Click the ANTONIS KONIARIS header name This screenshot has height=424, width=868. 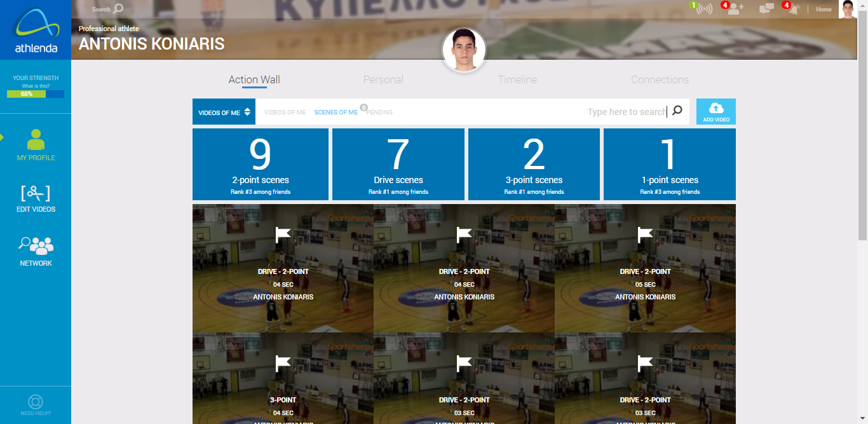tap(151, 44)
